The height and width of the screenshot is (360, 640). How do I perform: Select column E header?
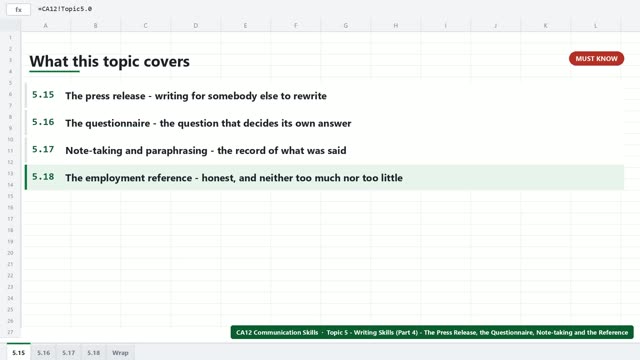click(246, 25)
